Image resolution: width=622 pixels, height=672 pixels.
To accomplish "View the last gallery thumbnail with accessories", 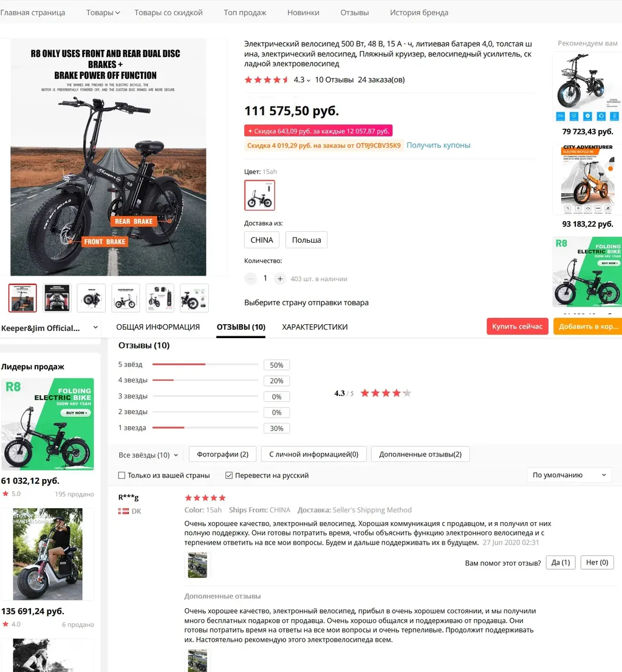I will coord(194,298).
